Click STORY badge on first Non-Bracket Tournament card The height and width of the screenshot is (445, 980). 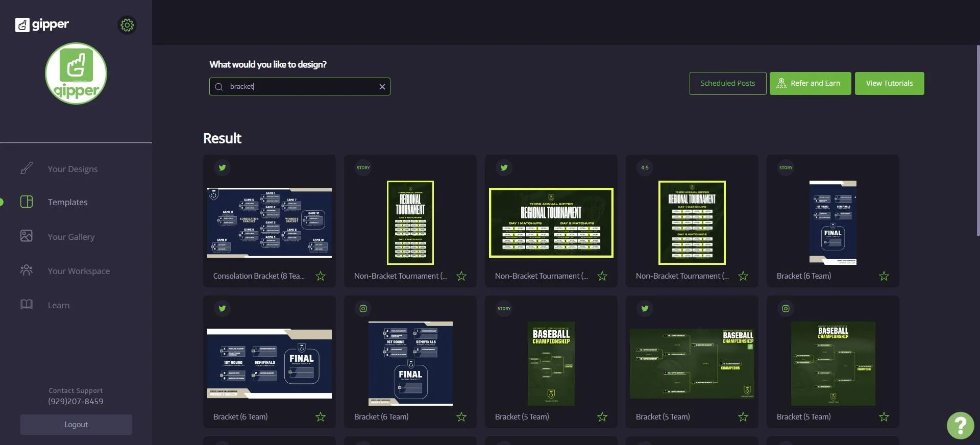(363, 167)
